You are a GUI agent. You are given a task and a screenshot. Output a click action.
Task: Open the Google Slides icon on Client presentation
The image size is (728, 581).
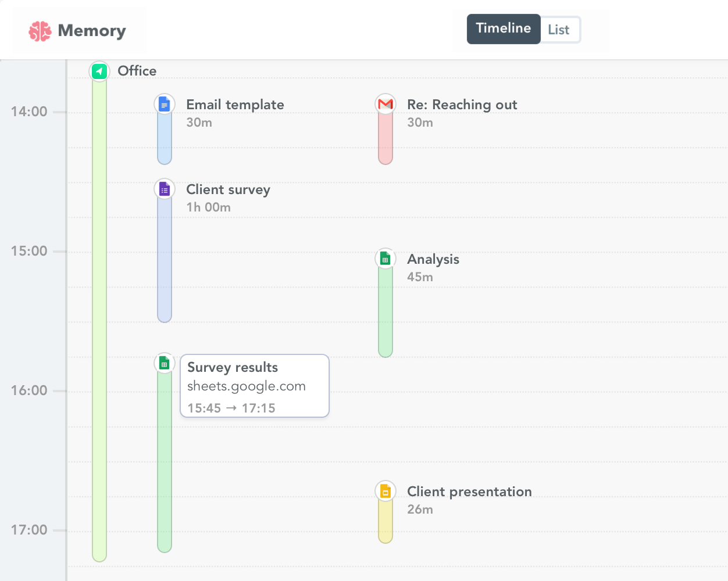tap(385, 490)
